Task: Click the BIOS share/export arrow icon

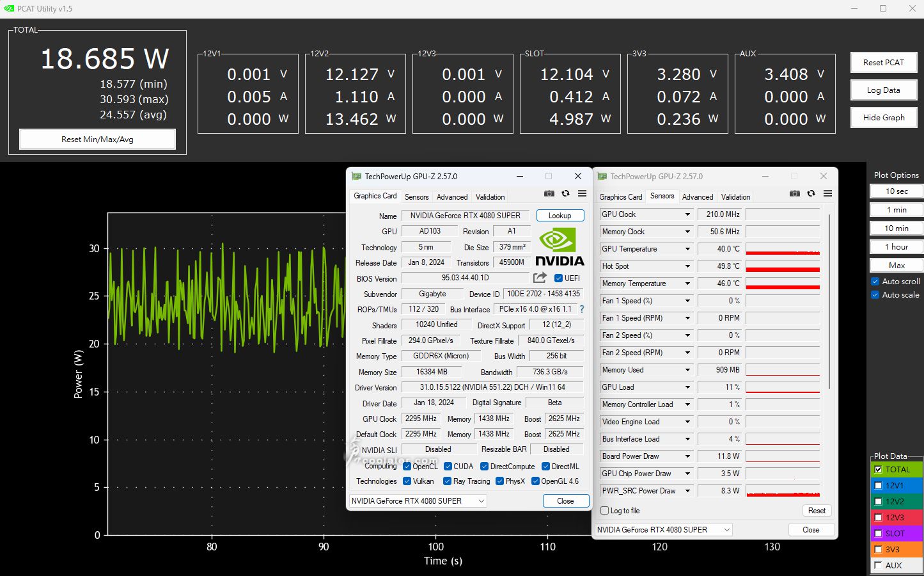Action: (540, 278)
